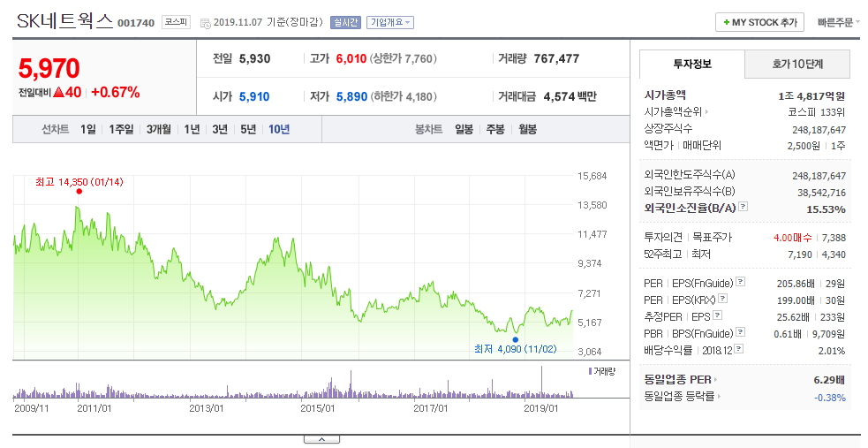868x448 pixels.
Task: Open help icon next to 외국인소진율(B/A)
Action: click(x=743, y=207)
